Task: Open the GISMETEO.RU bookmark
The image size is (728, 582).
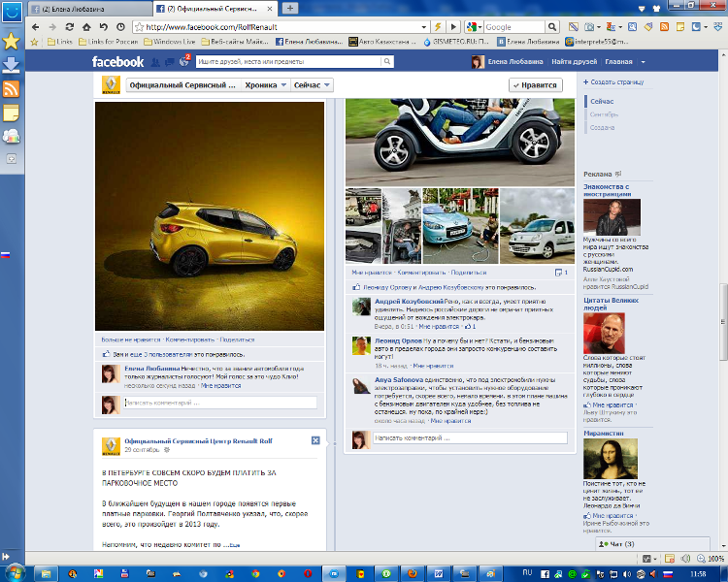Action: (456, 42)
